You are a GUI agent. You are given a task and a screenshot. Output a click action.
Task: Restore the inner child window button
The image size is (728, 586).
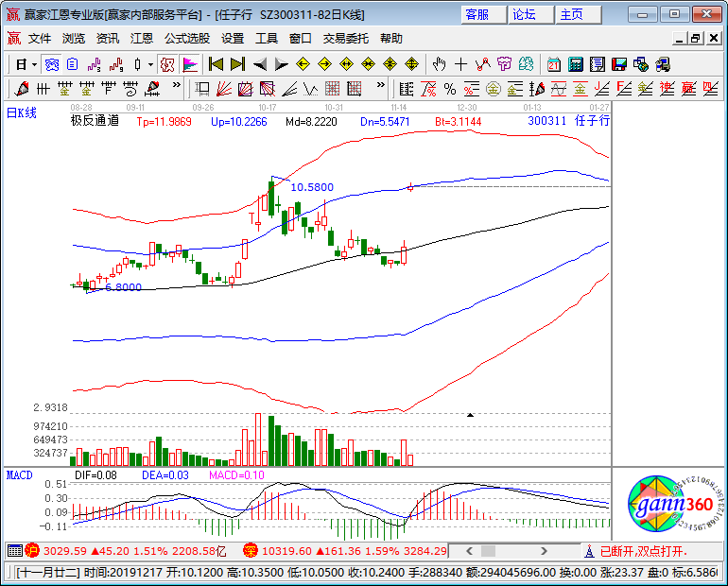(695, 39)
